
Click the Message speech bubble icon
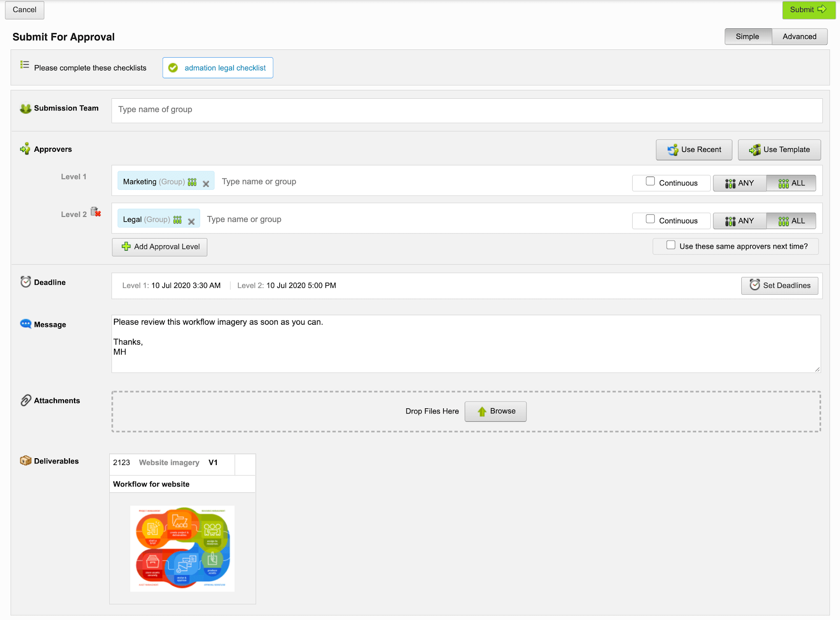point(25,324)
